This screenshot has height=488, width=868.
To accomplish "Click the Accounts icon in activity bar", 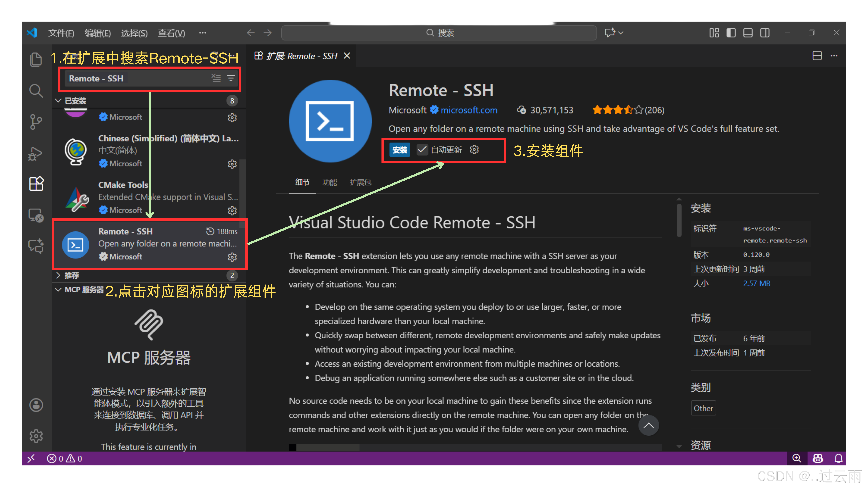I will point(36,405).
